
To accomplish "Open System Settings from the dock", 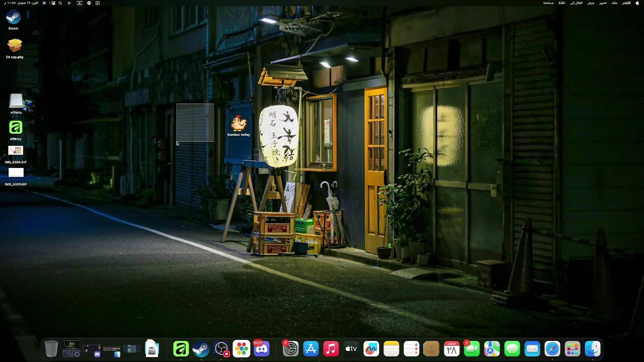I will pyautogui.click(x=291, y=348).
